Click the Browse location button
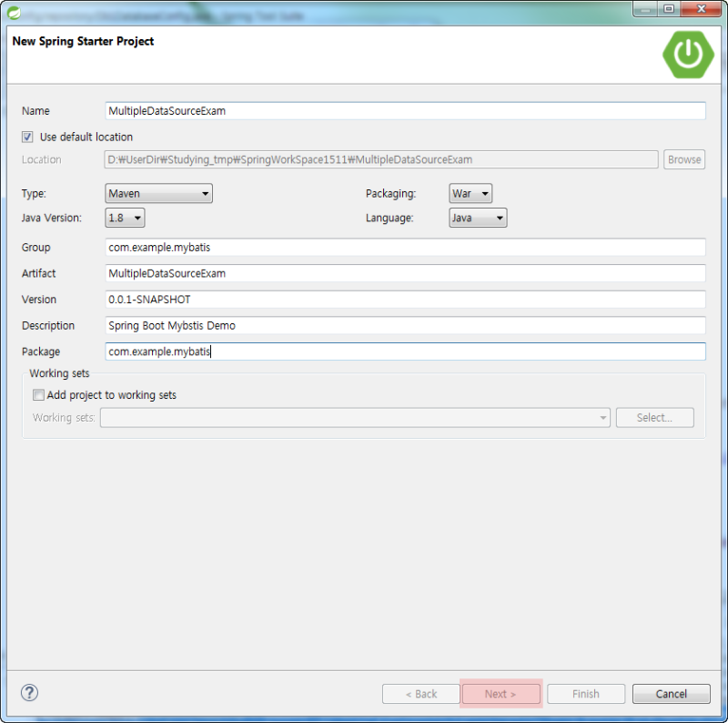 [684, 159]
